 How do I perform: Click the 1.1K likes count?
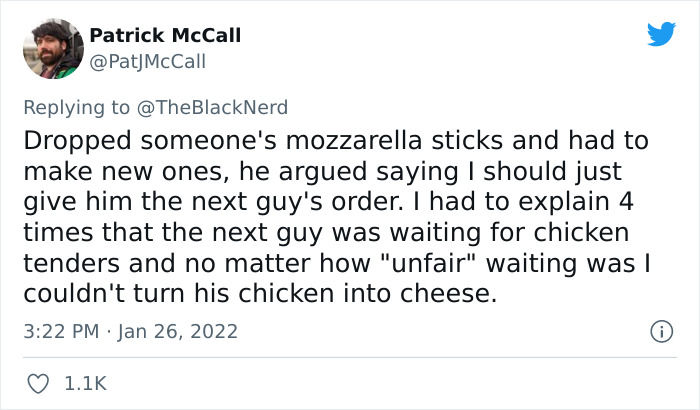(x=86, y=383)
